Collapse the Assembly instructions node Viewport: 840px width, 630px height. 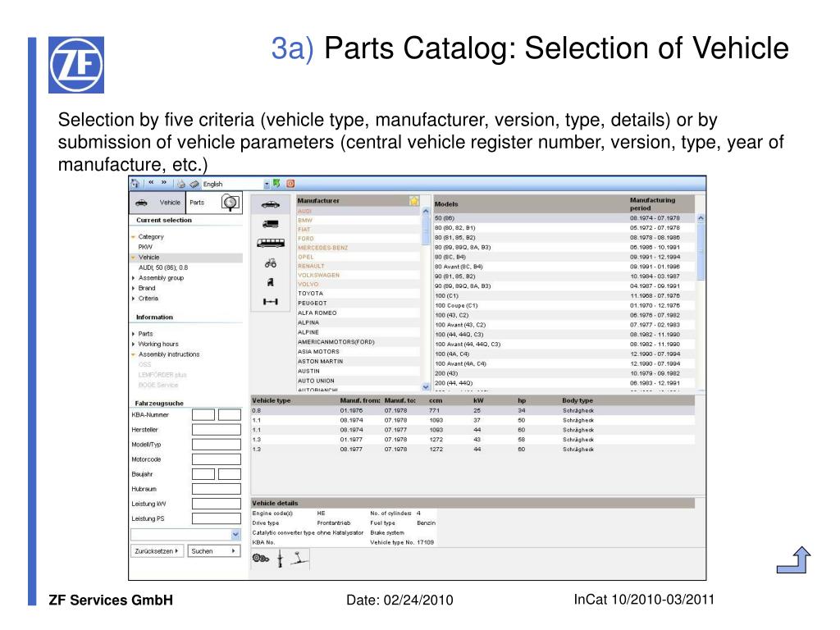point(133,354)
